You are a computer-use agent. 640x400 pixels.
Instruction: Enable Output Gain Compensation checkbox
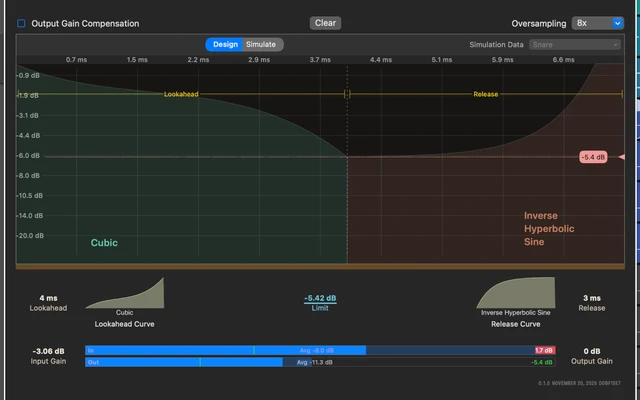[22, 23]
